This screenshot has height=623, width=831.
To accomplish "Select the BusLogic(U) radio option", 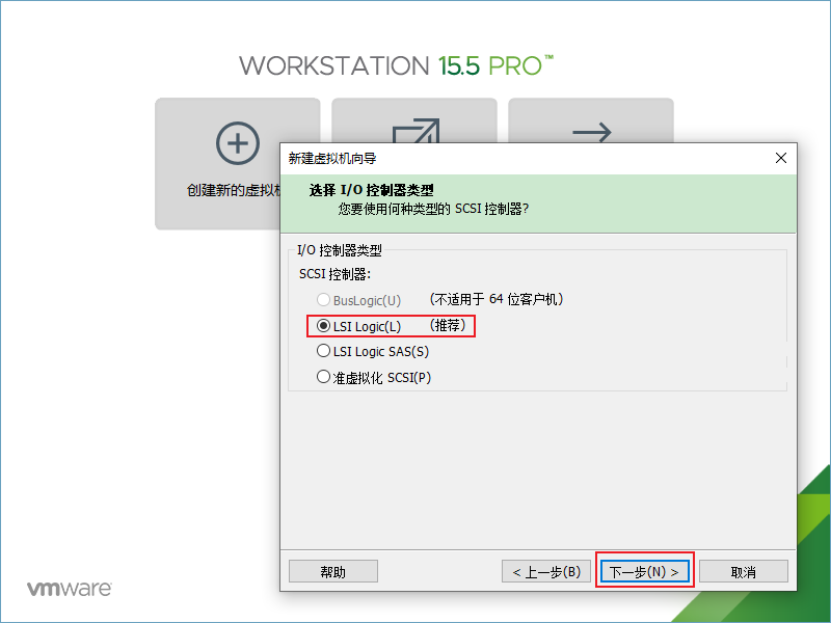I will (x=359, y=300).
